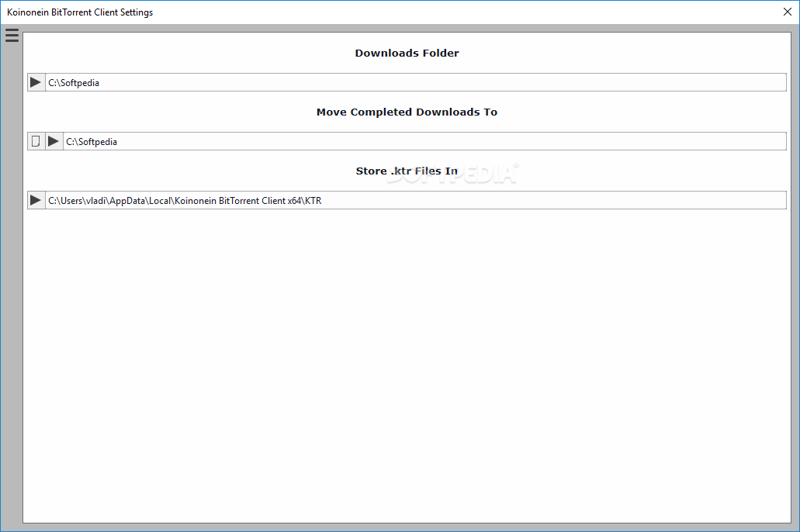
Task: Open the hamburger menu icon
Action: [x=12, y=35]
